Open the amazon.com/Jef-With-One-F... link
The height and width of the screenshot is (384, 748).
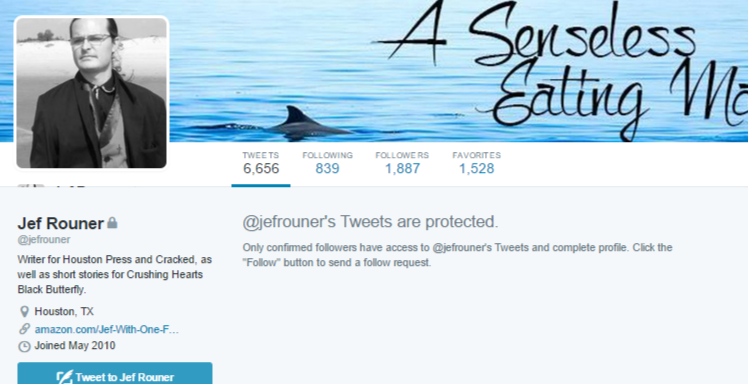pos(107,329)
